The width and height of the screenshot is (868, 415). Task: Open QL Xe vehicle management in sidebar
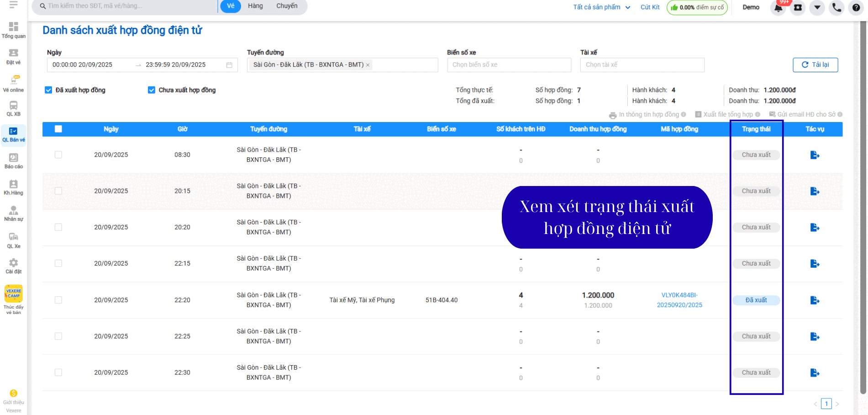(x=14, y=239)
